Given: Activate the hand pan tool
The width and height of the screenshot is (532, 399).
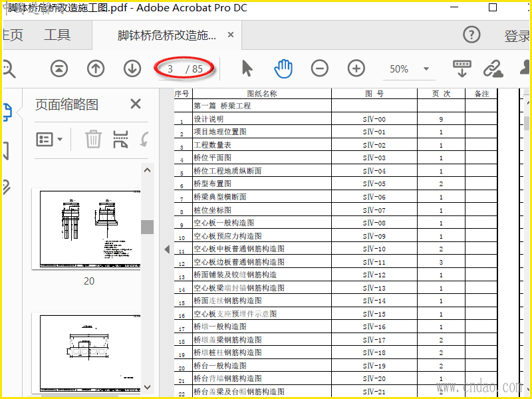Looking at the screenshot, I should point(283,68).
